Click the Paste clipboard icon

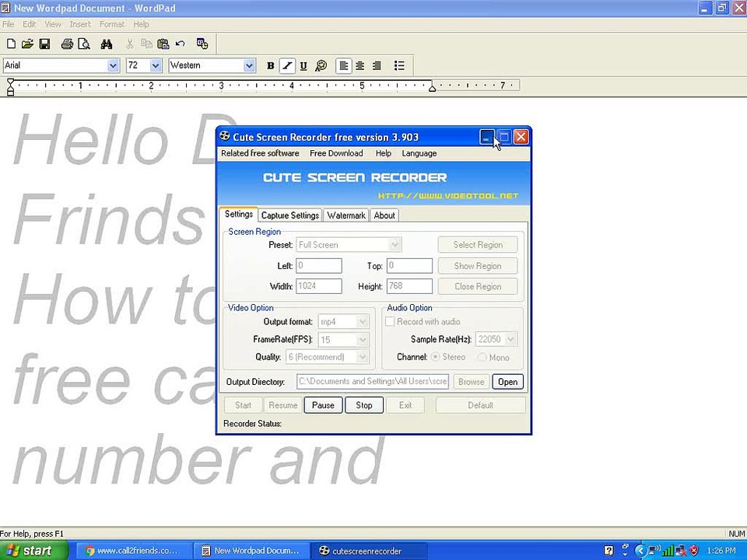pos(163,44)
